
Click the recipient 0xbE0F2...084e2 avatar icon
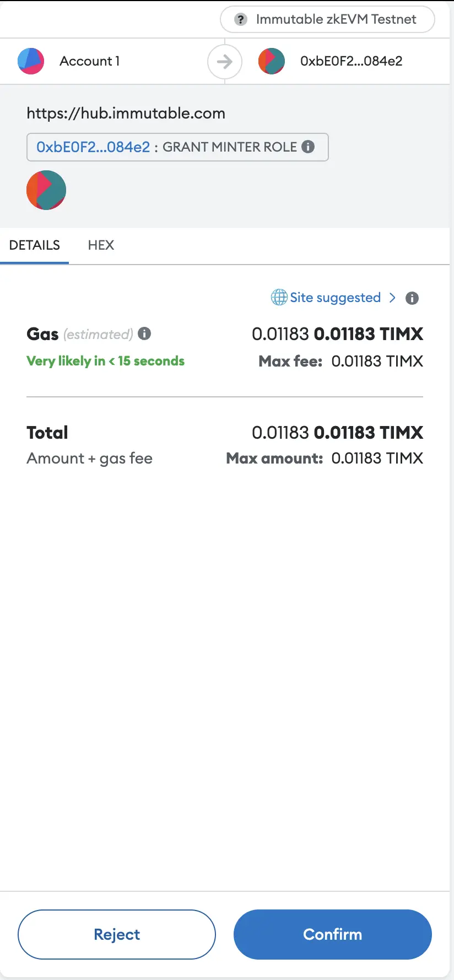click(272, 61)
